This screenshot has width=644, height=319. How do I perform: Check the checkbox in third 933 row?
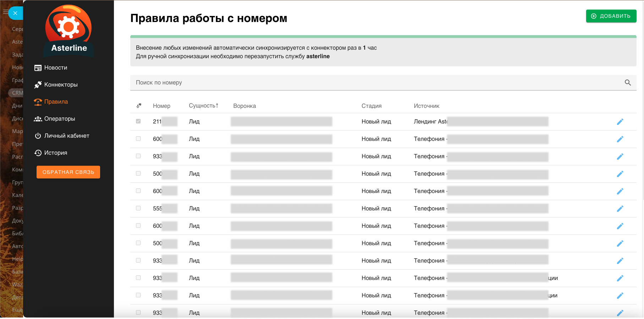138,278
